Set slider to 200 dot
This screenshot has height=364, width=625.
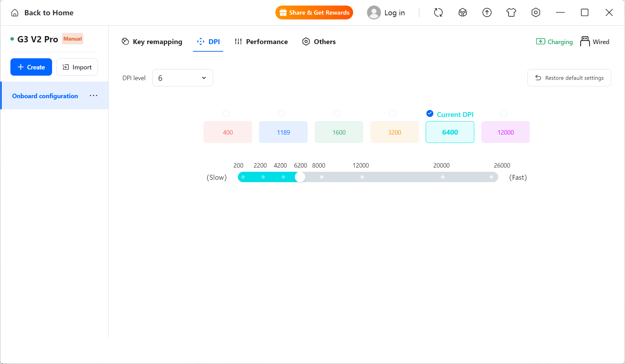pyautogui.click(x=243, y=177)
